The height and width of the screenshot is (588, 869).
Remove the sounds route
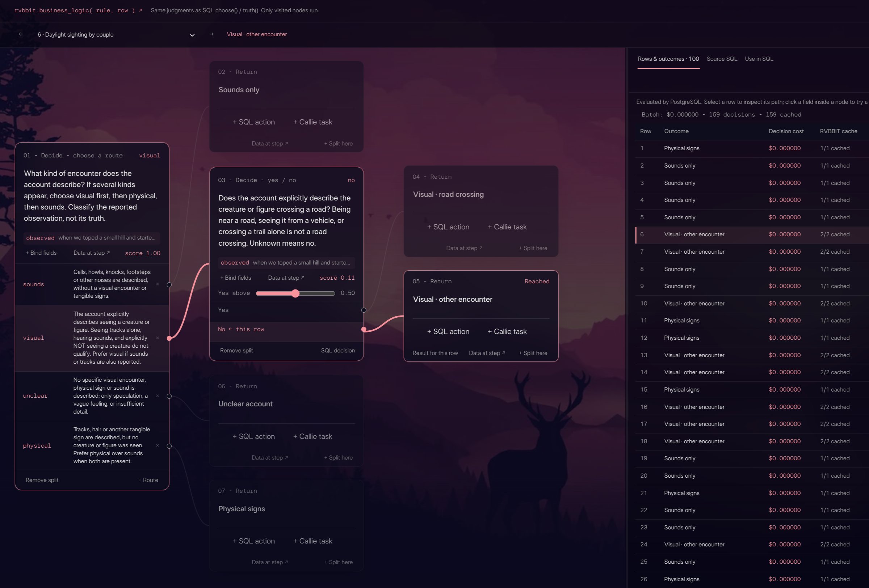tap(158, 284)
